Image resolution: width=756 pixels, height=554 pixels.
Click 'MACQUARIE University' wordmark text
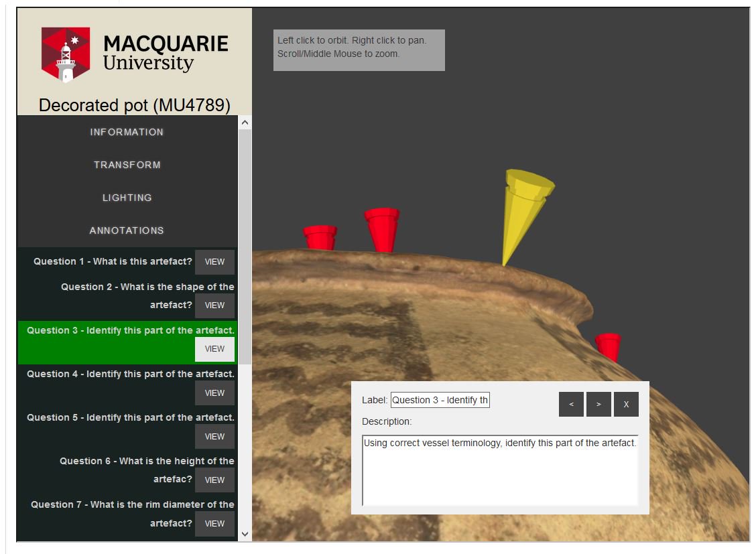166,53
